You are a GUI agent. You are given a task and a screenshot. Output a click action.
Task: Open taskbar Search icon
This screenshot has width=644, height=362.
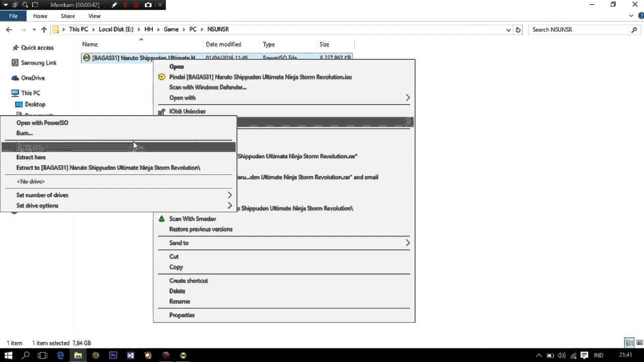pos(26,355)
